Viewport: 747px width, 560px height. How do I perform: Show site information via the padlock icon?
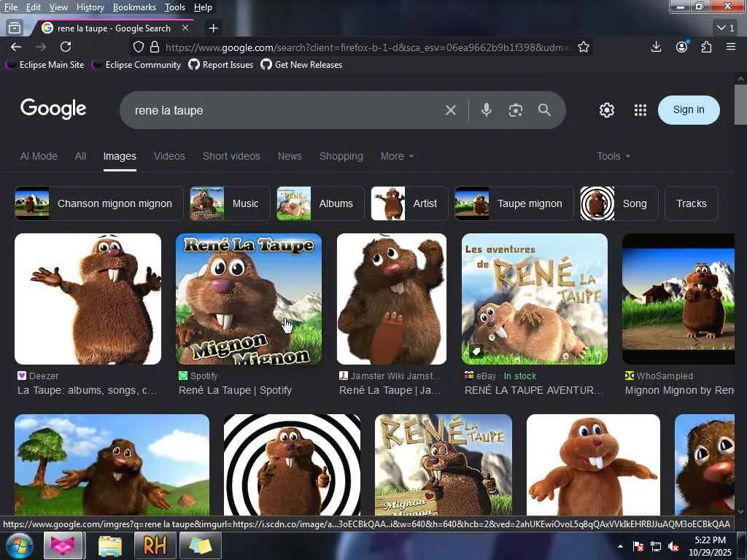155,47
